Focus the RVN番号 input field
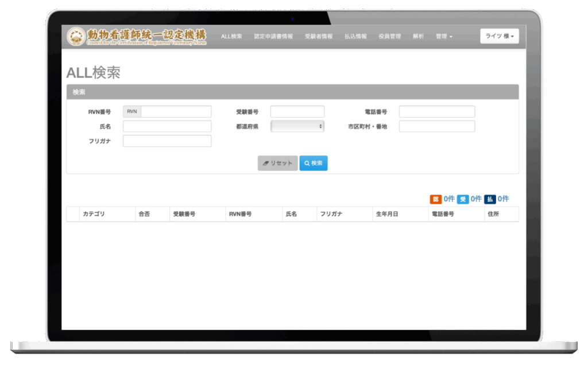 (x=176, y=112)
